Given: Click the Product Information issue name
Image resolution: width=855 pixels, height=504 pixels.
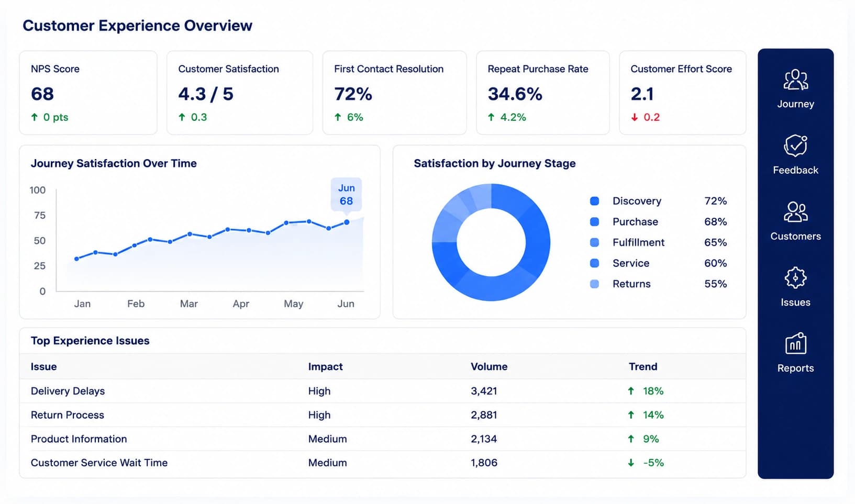Looking at the screenshot, I should [79, 439].
